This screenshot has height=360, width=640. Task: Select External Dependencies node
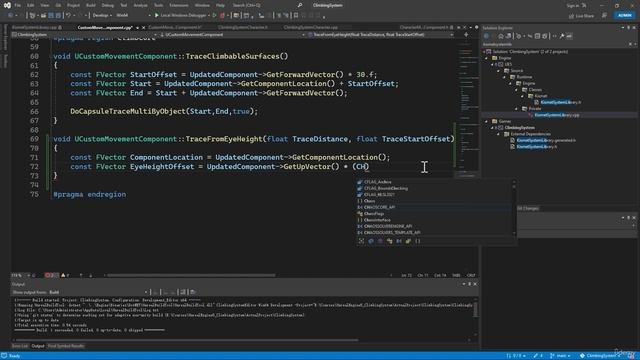[x=530, y=134]
